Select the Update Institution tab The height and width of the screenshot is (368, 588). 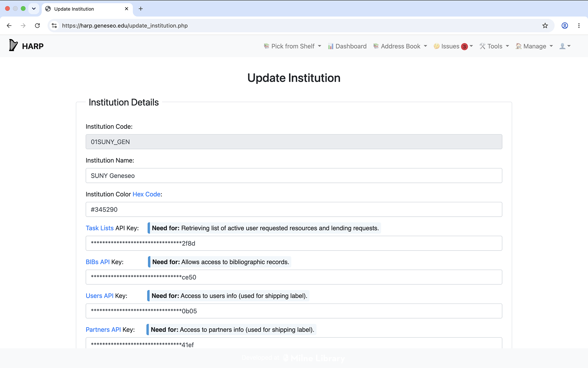(x=87, y=9)
